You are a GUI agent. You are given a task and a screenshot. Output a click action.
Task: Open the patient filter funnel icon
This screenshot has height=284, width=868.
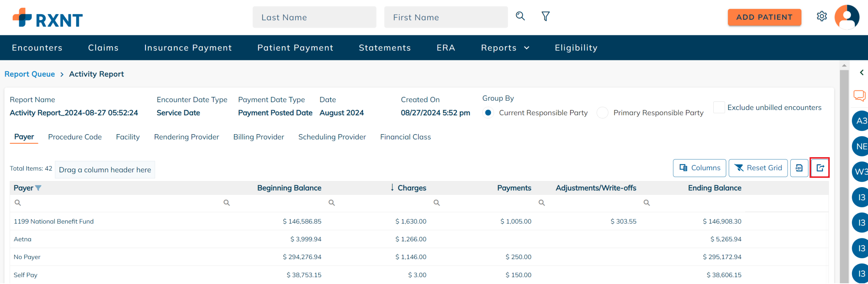point(545,16)
